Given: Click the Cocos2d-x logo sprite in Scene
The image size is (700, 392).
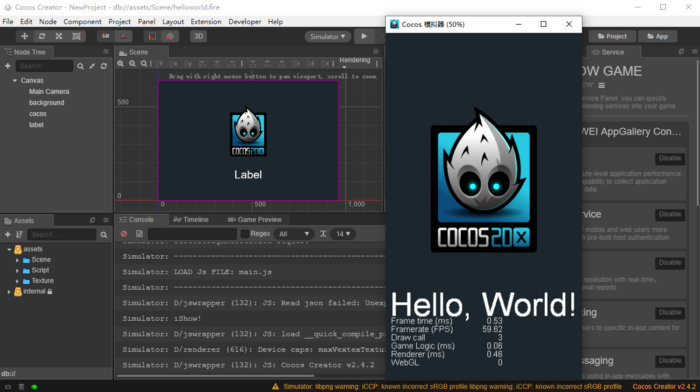Looking at the screenshot, I should click(248, 132).
